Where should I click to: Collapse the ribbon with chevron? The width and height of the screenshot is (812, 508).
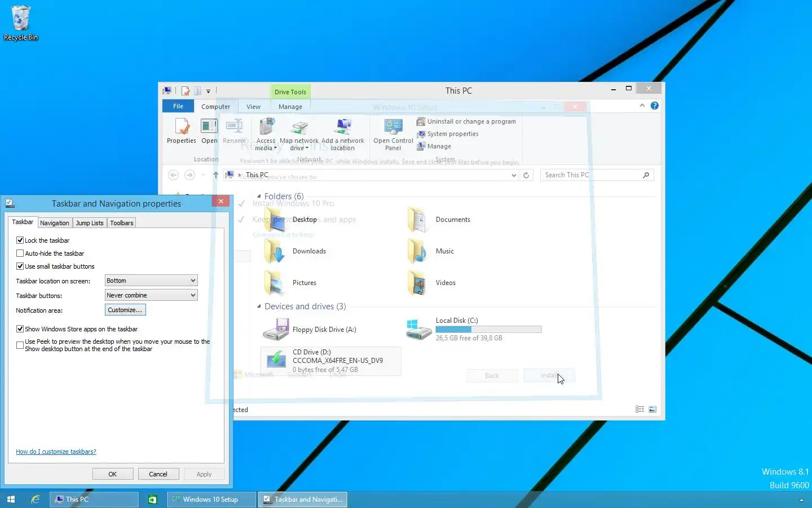[642, 106]
